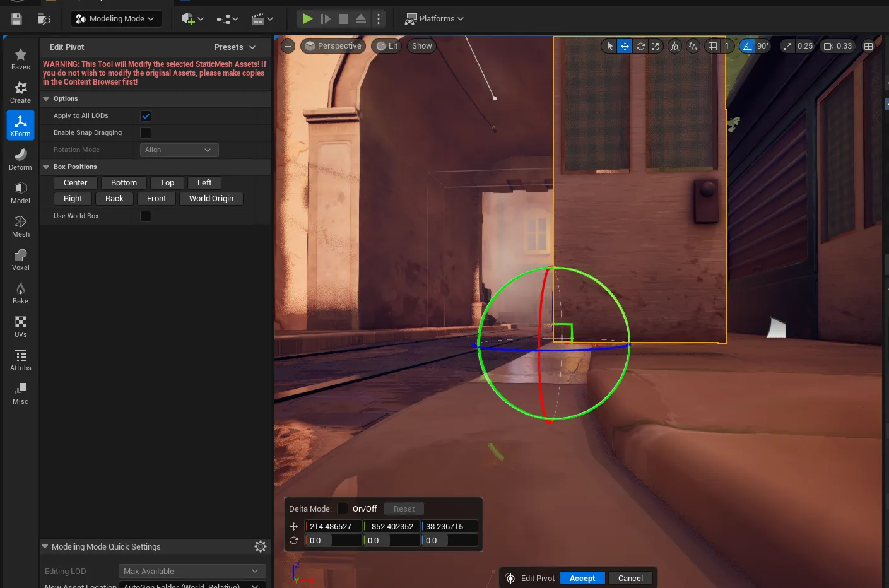Image resolution: width=889 pixels, height=588 pixels.
Task: Toggle the rotation angle snapping icon
Action: click(x=747, y=46)
